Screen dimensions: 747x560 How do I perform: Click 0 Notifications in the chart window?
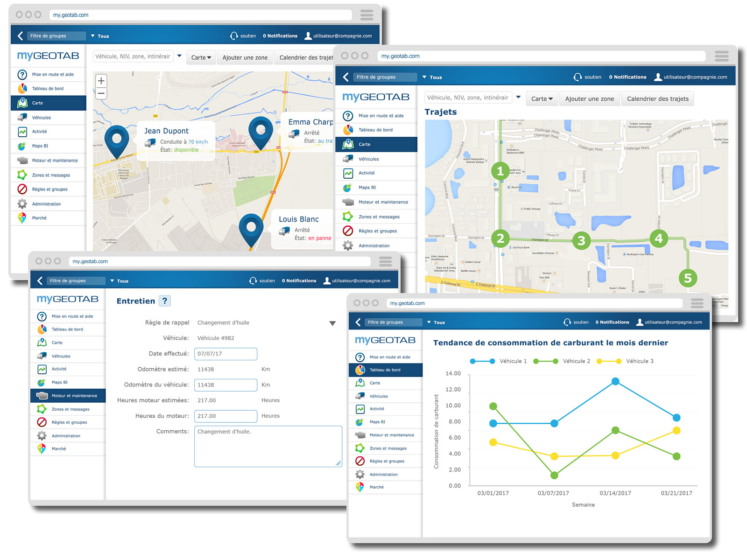612,322
